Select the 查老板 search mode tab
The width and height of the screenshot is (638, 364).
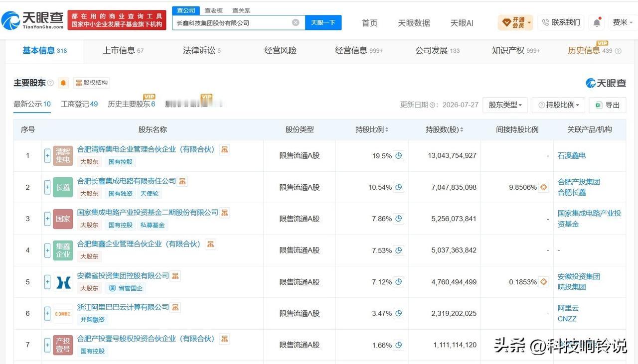pyautogui.click(x=214, y=10)
